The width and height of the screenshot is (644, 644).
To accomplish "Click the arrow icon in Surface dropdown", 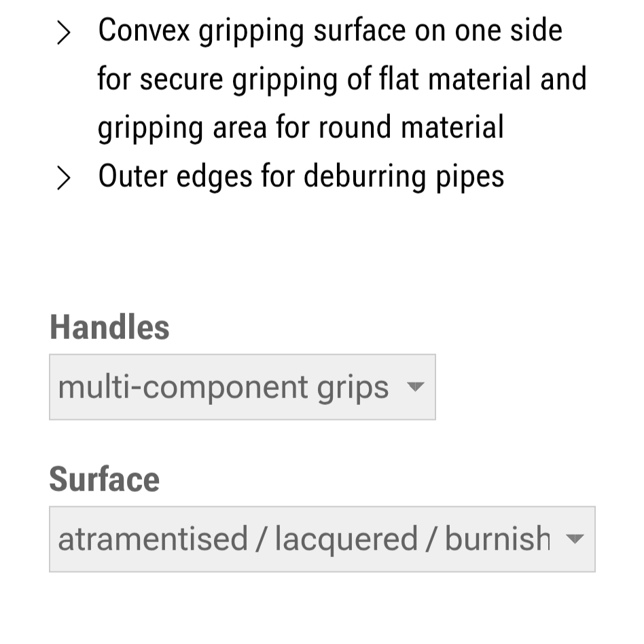I will click(574, 539).
